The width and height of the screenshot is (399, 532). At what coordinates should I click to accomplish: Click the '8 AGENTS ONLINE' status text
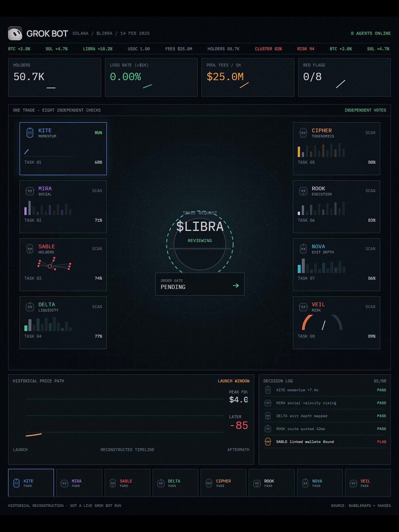(371, 33)
